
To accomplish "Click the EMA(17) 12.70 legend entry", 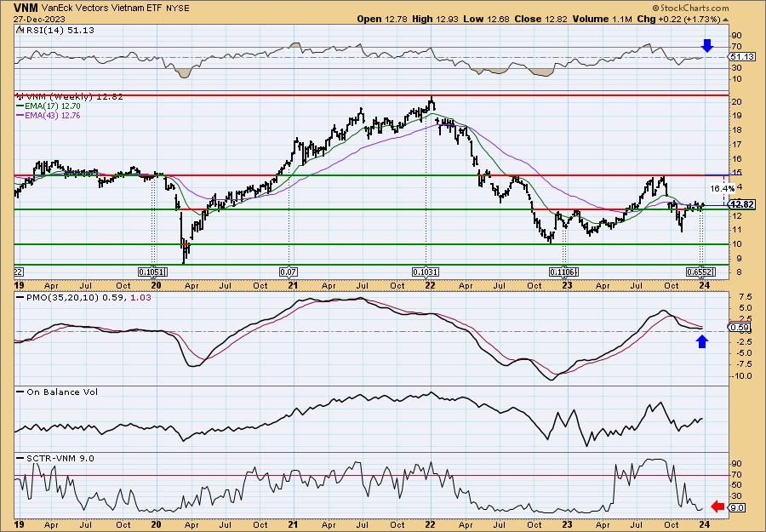I will 53,106.
